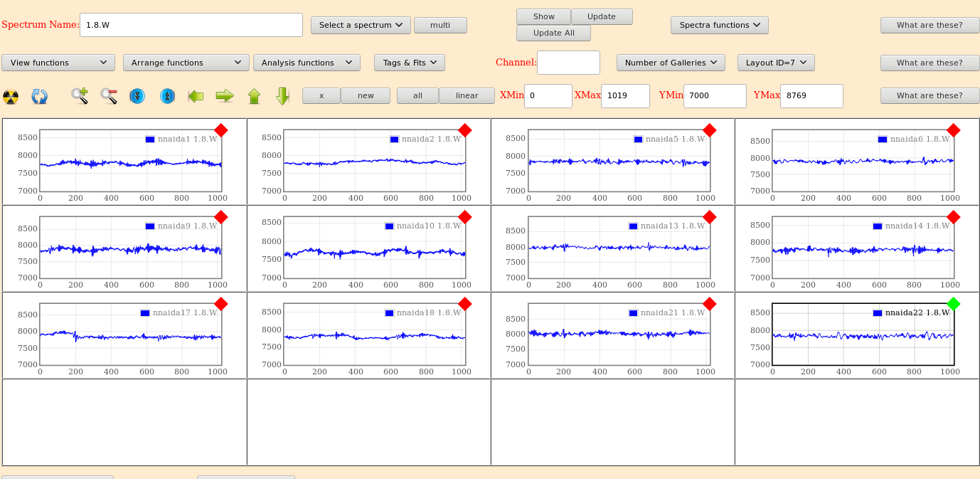Toggle the red diamond on nnaida9 plot
Viewport: 980px width, 479px height.
[x=221, y=217]
